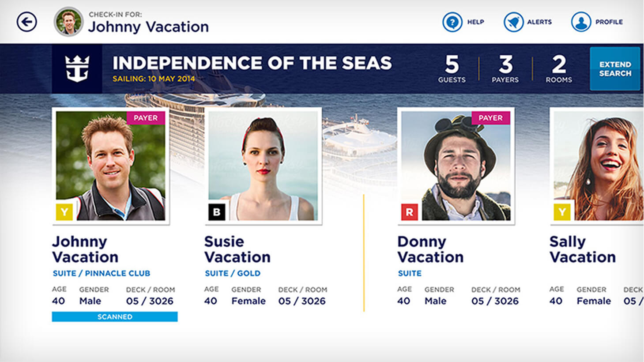This screenshot has width=644, height=362.
Task: Click Donny's red R badge
Action: (x=409, y=212)
